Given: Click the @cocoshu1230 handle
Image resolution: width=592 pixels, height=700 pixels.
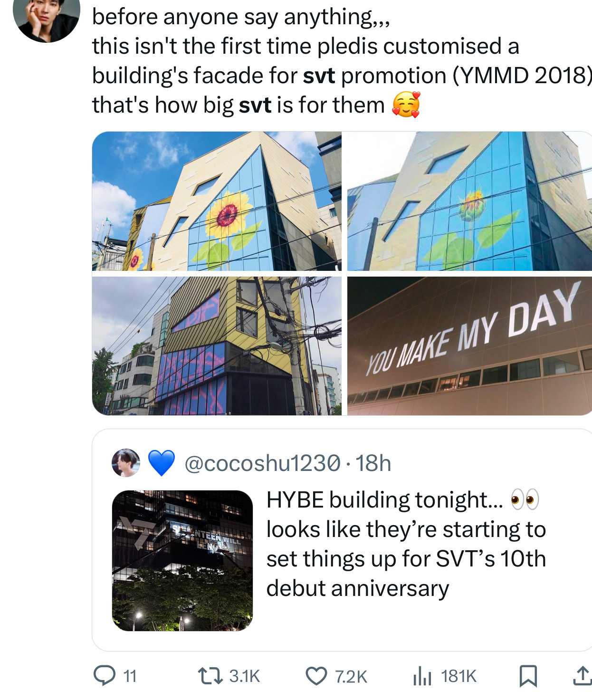Looking at the screenshot, I should [262, 463].
